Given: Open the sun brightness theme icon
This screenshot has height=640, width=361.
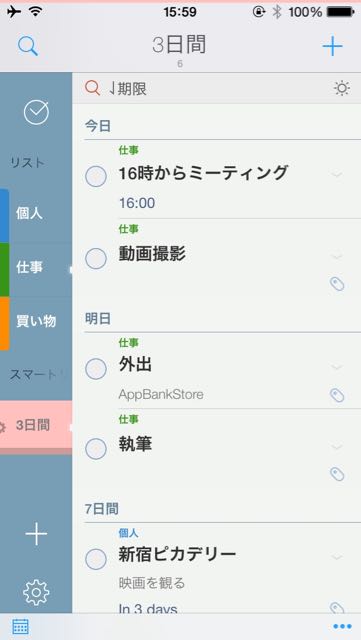Looking at the screenshot, I should pyautogui.click(x=341, y=88).
